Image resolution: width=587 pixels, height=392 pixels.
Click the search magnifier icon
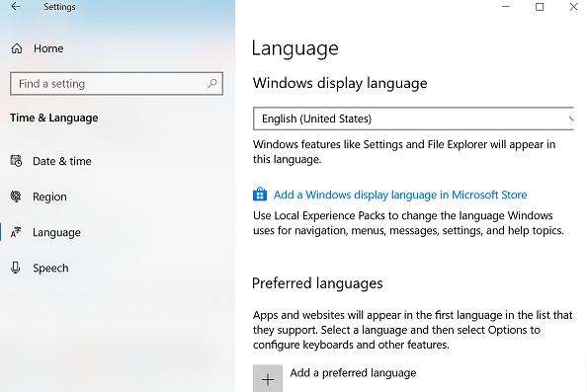point(212,83)
